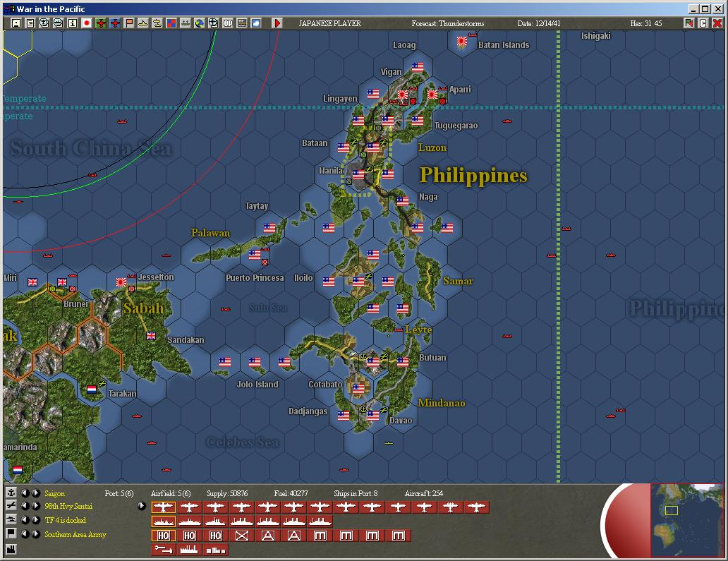Select the last ship icon in TF row
Viewport: 728px width, 561px height.
(x=320, y=521)
